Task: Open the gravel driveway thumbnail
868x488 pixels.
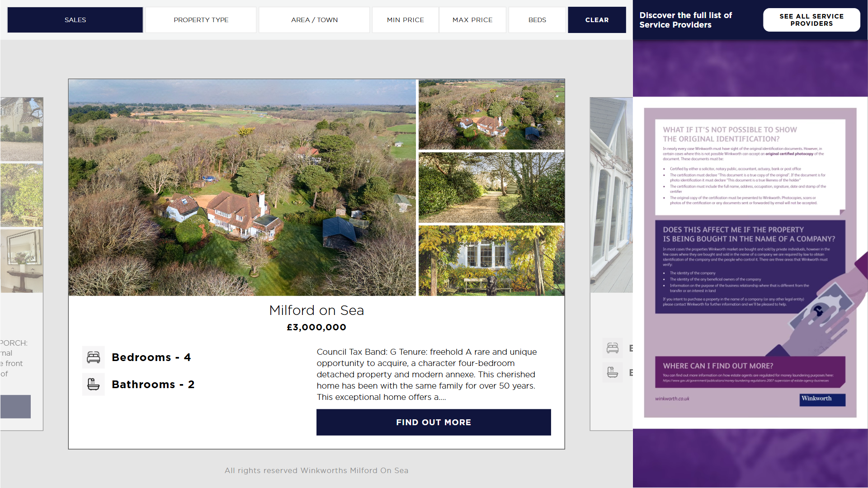Action: point(491,188)
